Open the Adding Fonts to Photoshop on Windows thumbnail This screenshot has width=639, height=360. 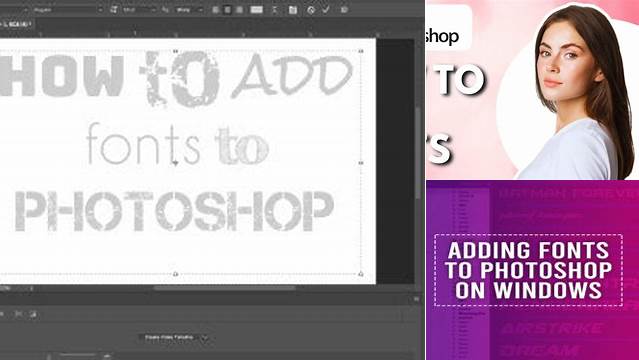[x=532, y=270]
